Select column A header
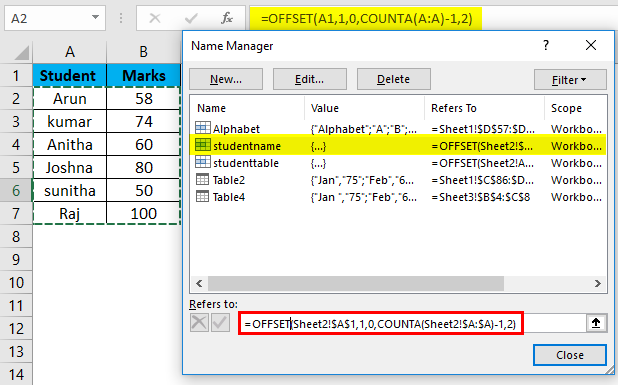 (70, 52)
